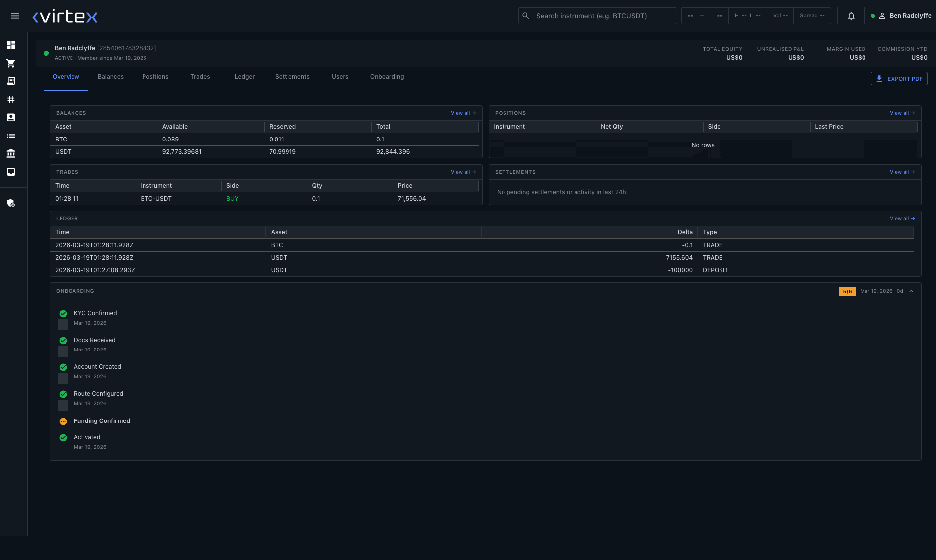Image resolution: width=936 pixels, height=560 pixels.
Task: Open the bank settlements icon in the sidebar
Action: (x=11, y=153)
